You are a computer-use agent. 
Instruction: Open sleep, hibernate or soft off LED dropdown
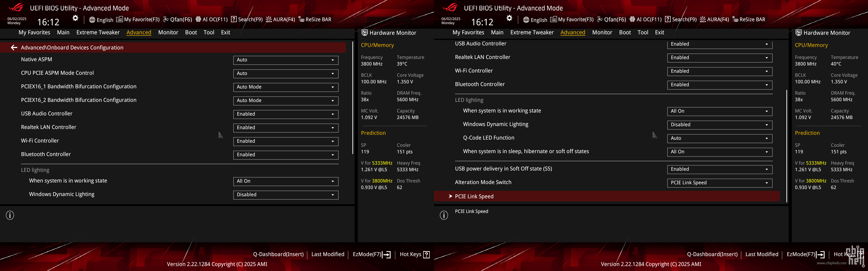[720, 152]
